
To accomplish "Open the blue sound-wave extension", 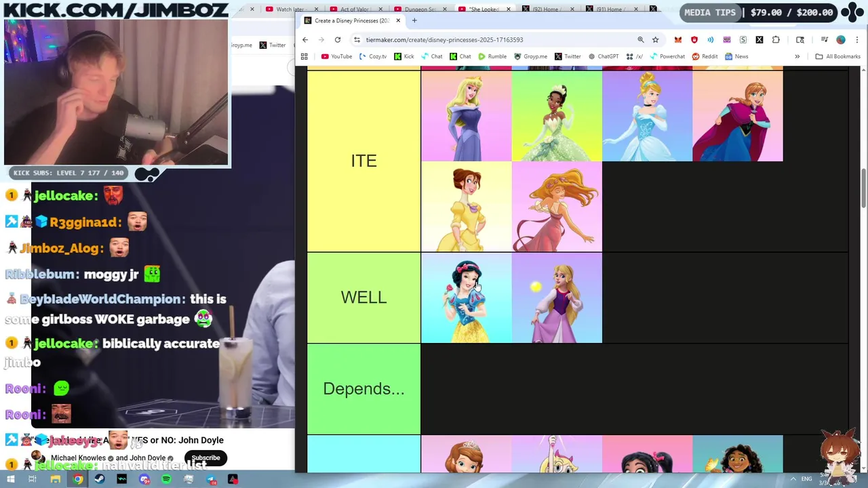I will tap(711, 39).
